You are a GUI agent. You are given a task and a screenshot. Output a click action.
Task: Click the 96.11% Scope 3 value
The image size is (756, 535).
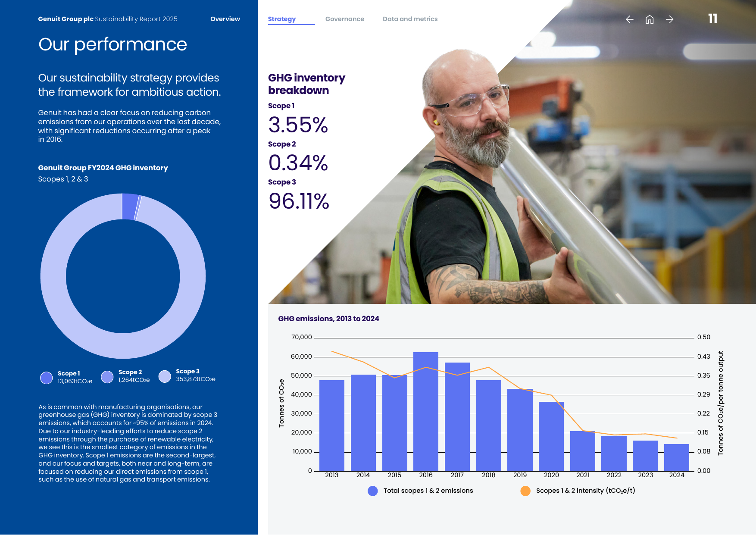[299, 201]
